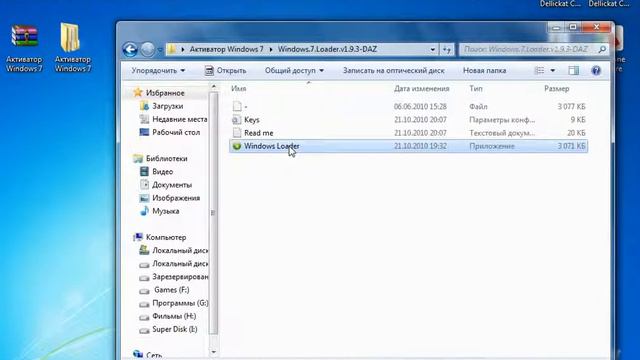Viewport: 640px width, 360px height.
Task: Select Сеть in the navigation pane
Action: click(x=154, y=355)
